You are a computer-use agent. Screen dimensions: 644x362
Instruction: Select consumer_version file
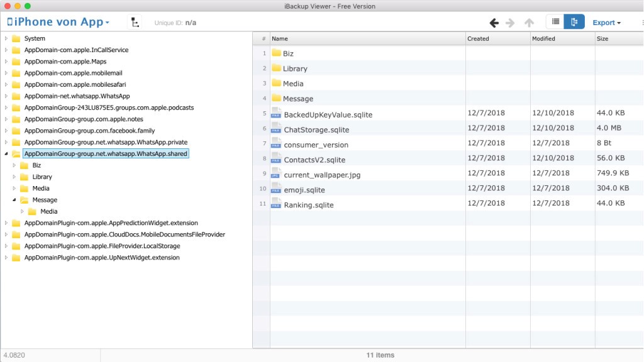(x=316, y=145)
